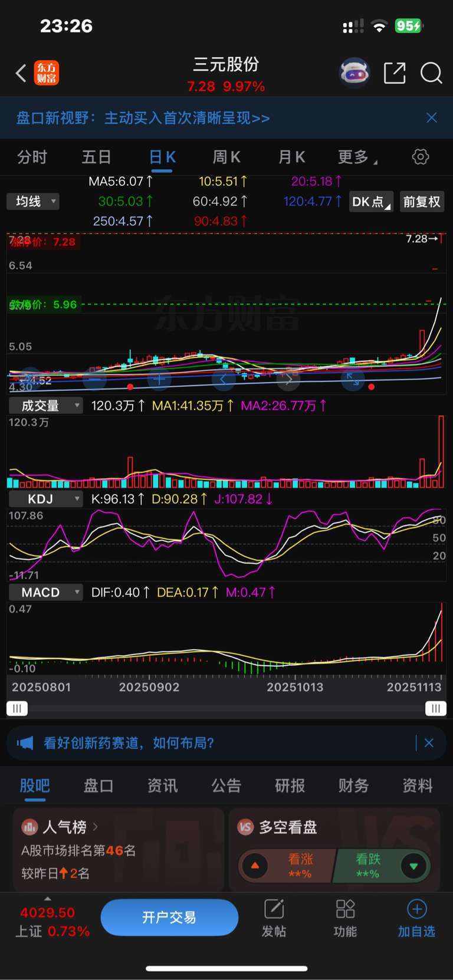
Task: Tap the A股市场排名第46名 text
Action: (78, 850)
